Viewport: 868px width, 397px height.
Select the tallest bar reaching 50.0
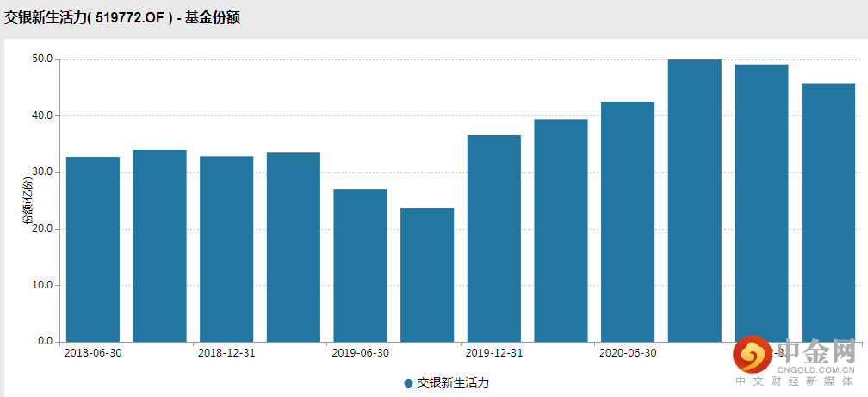695,201
